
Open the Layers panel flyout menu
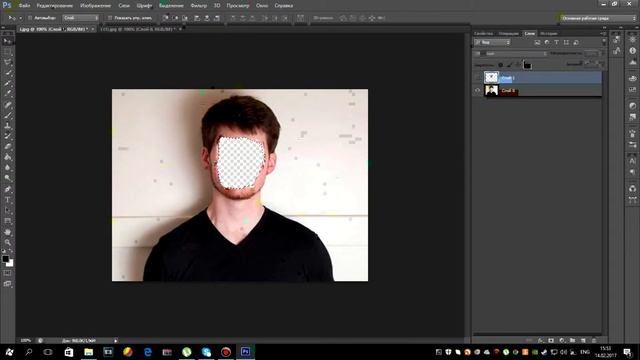click(x=603, y=33)
